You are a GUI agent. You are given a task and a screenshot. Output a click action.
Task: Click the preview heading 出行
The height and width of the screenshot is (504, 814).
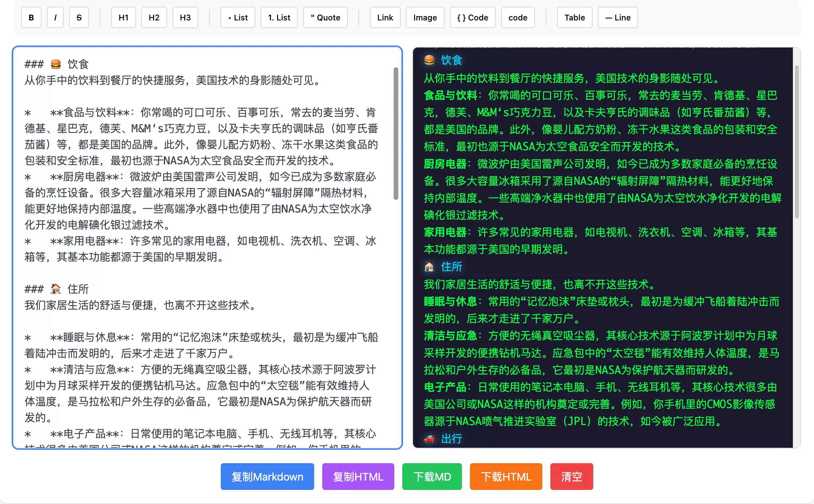[451, 439]
